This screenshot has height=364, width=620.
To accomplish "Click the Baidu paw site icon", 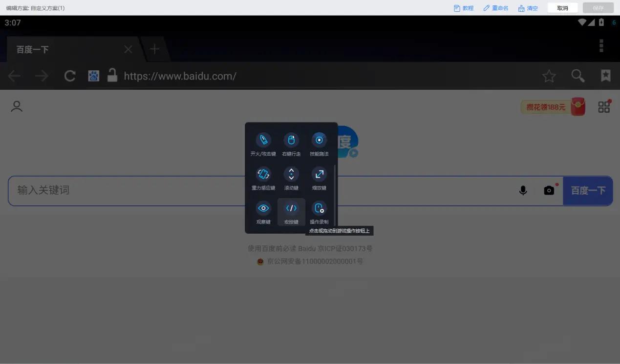I will 93,76.
